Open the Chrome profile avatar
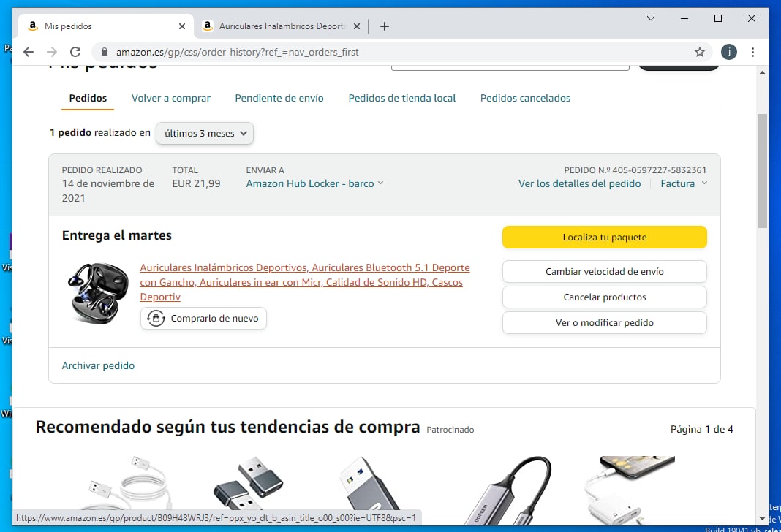 [728, 52]
